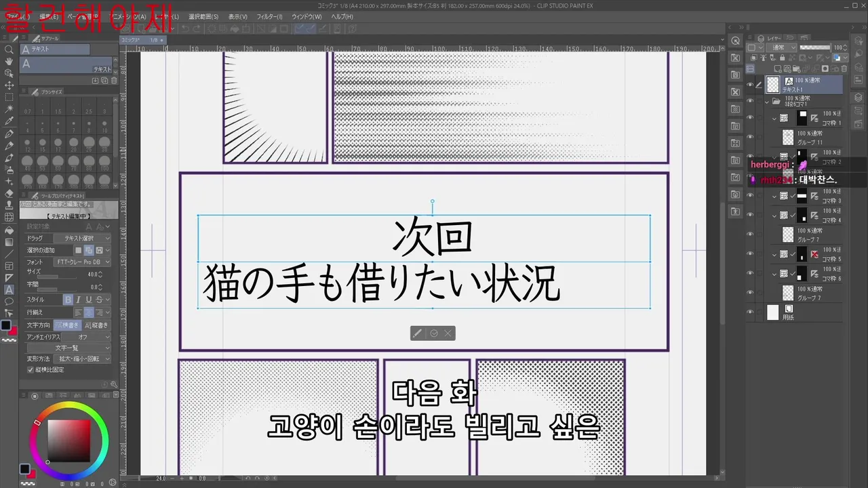Cancel text editing with the X icon
Viewport: 868px width, 488px height.
coord(448,333)
